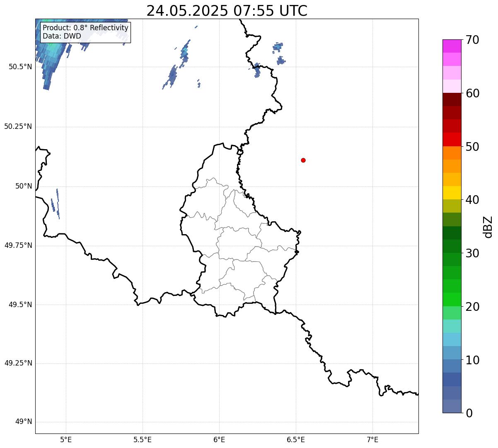Click the magenta top colorbar swatch
Viewport: 498px width, 448px height.
[452, 46]
